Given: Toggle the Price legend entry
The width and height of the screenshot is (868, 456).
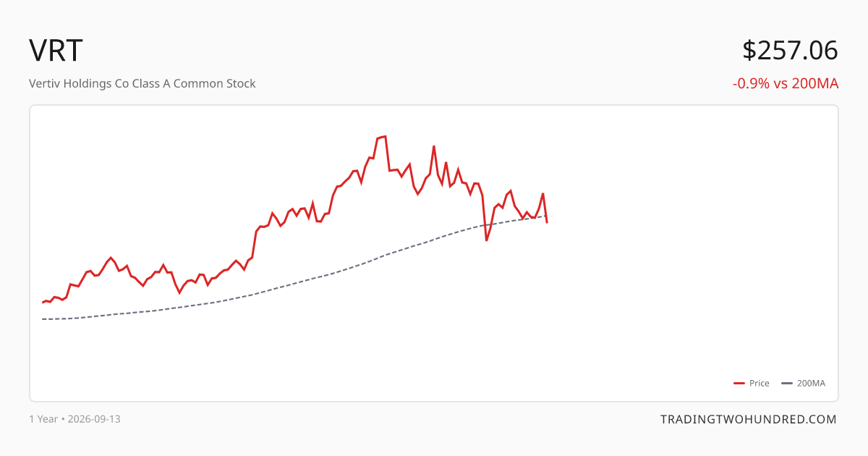Looking at the screenshot, I should point(752,383).
